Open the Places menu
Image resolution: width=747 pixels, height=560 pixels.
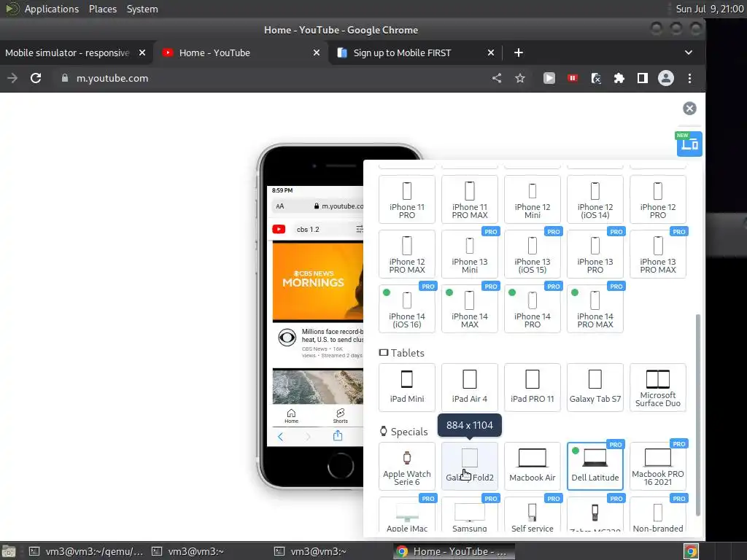[x=102, y=9]
